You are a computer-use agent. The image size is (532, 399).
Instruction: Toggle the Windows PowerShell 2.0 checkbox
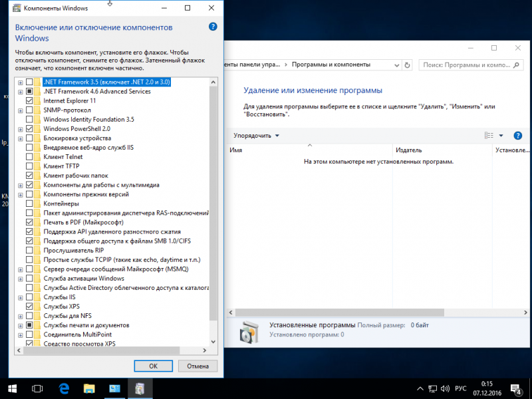pyautogui.click(x=29, y=129)
